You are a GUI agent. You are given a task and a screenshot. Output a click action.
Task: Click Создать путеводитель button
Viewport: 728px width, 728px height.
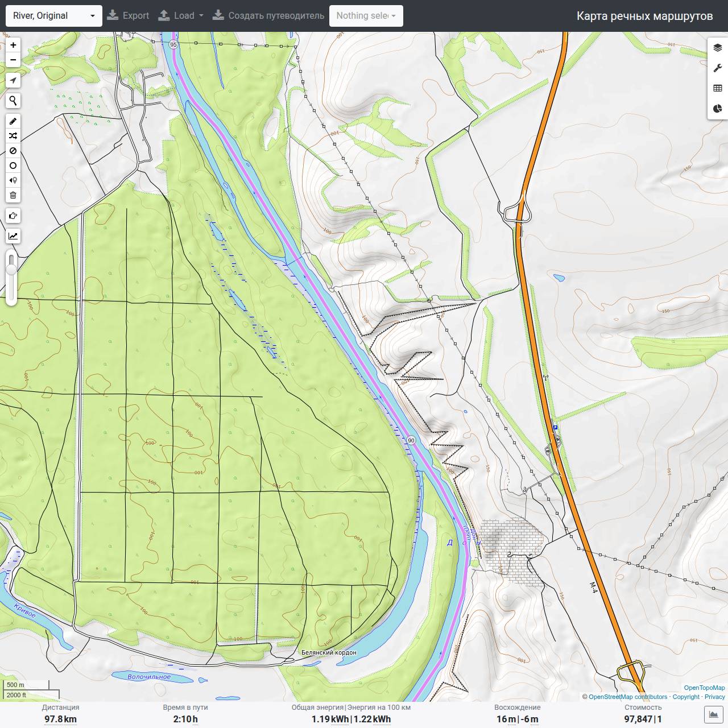[x=268, y=16]
